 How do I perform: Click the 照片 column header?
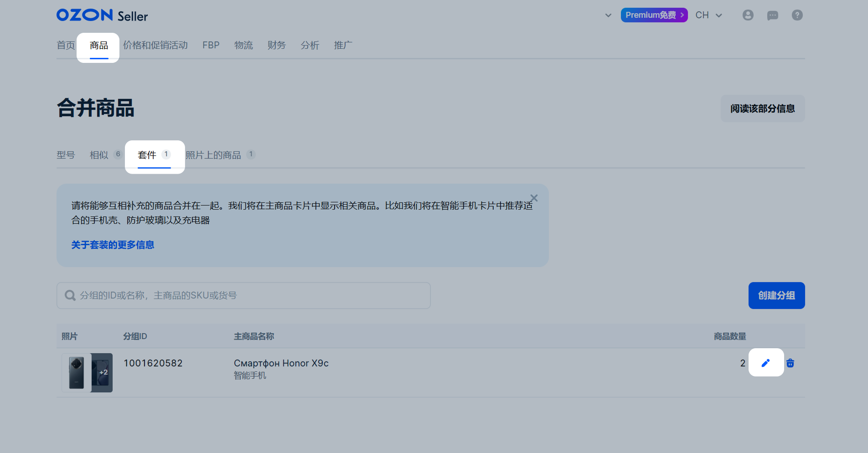coord(70,336)
